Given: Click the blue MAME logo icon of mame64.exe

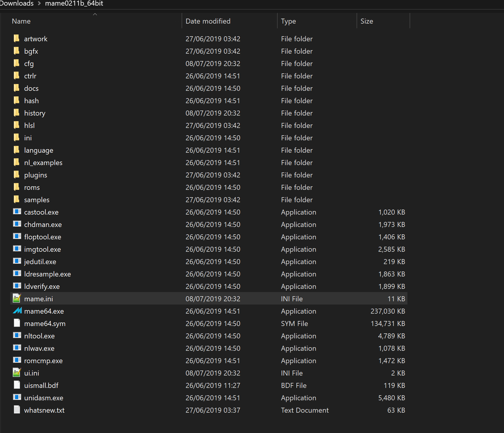Looking at the screenshot, I should (x=17, y=310).
